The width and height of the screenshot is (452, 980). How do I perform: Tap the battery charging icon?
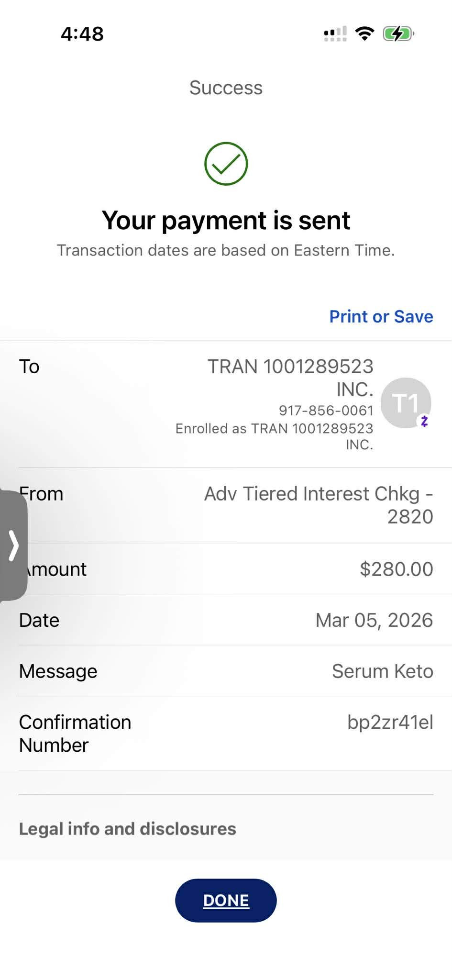tap(397, 33)
